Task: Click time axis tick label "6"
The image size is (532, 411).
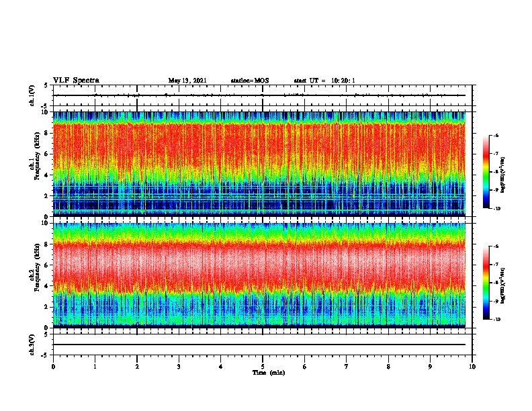Action: [x=305, y=367]
